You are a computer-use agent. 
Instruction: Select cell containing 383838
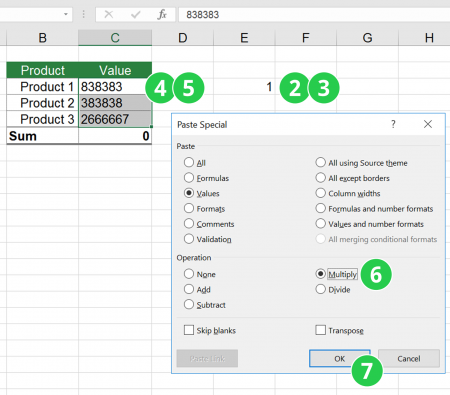115,103
